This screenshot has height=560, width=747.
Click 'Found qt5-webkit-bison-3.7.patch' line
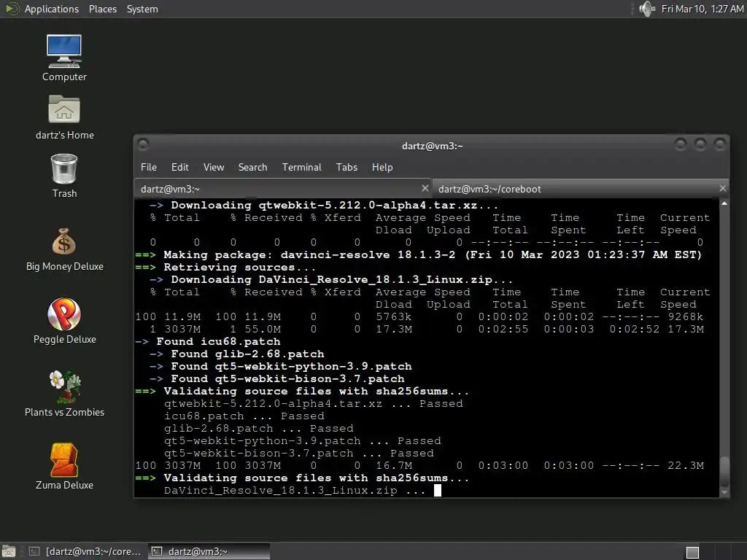click(x=276, y=378)
